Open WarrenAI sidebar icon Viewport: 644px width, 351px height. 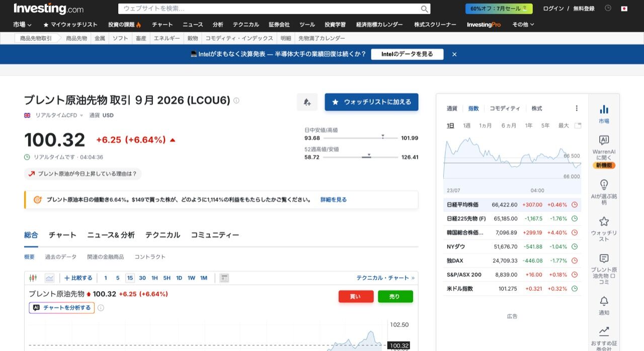coord(604,140)
